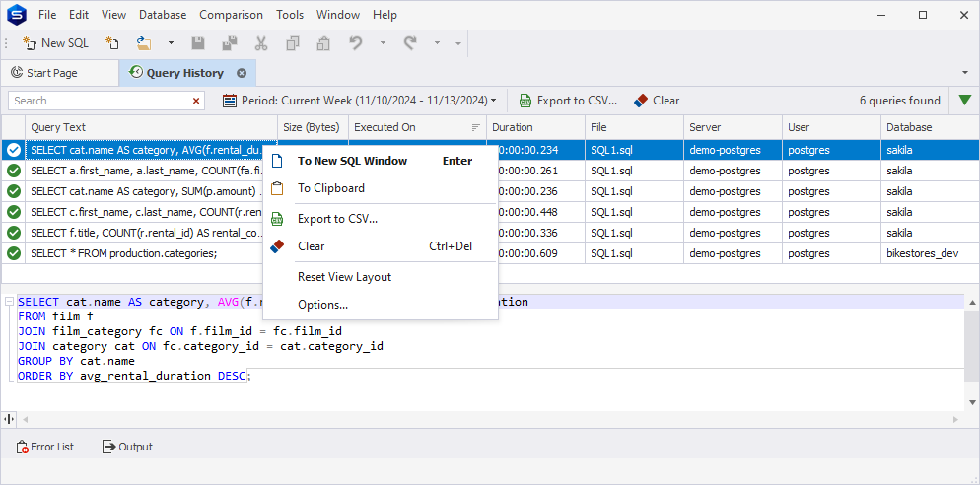Click the Save All icon

[230, 43]
